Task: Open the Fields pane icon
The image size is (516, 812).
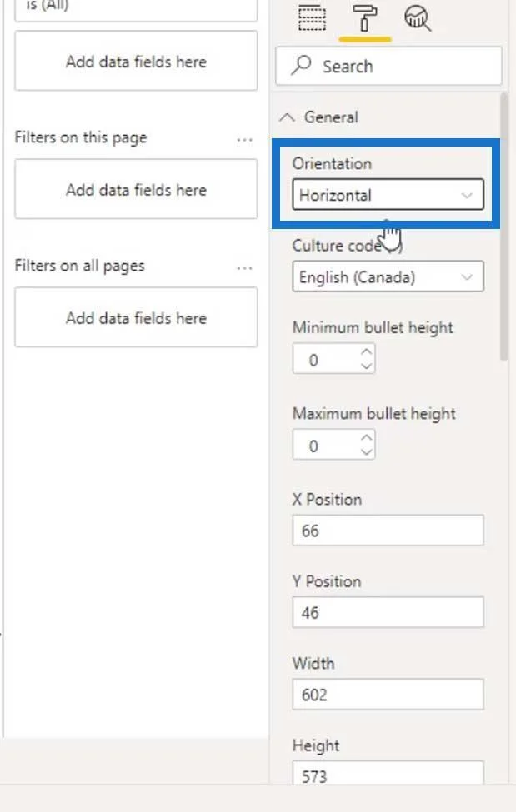Action: click(313, 17)
